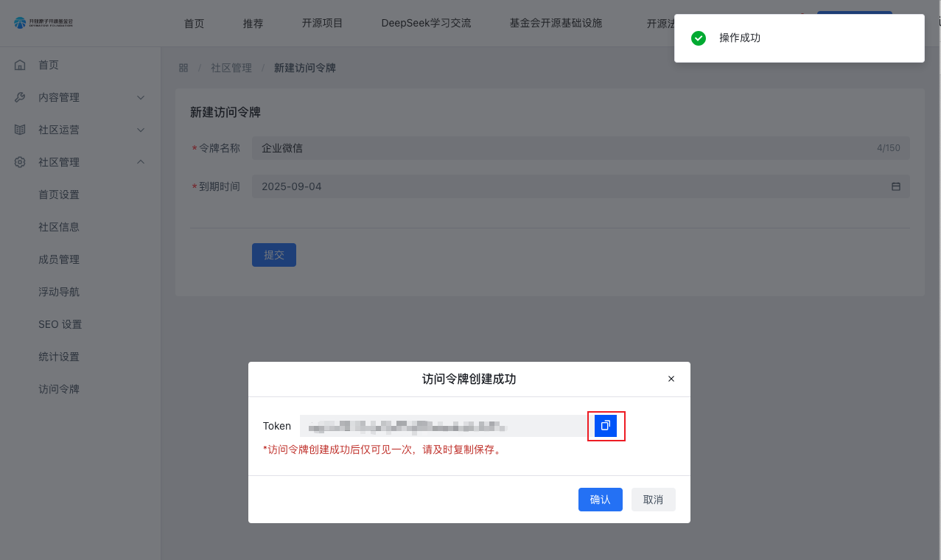Screen dimensions: 941x560
Task: Open DeepSeek学习交流 in top navigation
Action: click(x=426, y=23)
